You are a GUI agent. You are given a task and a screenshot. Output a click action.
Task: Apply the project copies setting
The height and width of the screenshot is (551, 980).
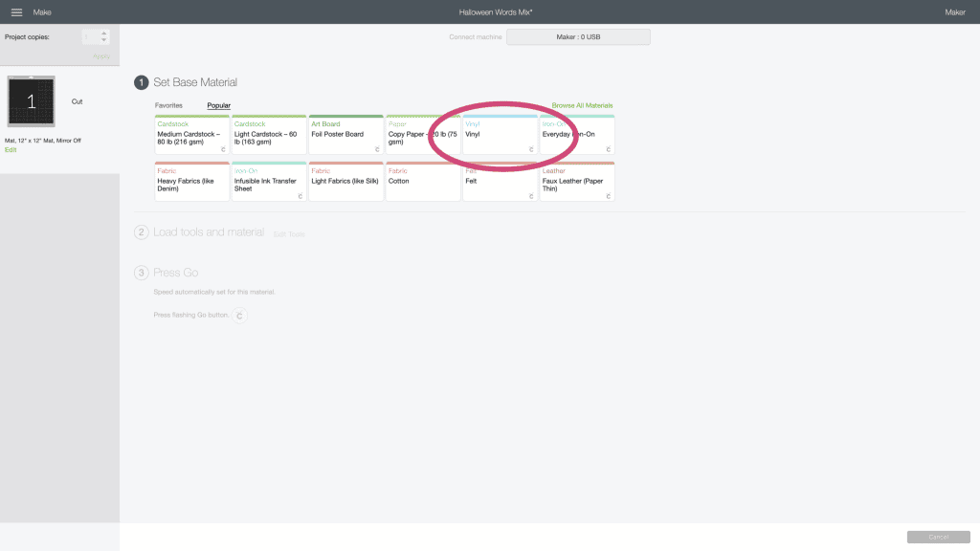click(x=101, y=56)
